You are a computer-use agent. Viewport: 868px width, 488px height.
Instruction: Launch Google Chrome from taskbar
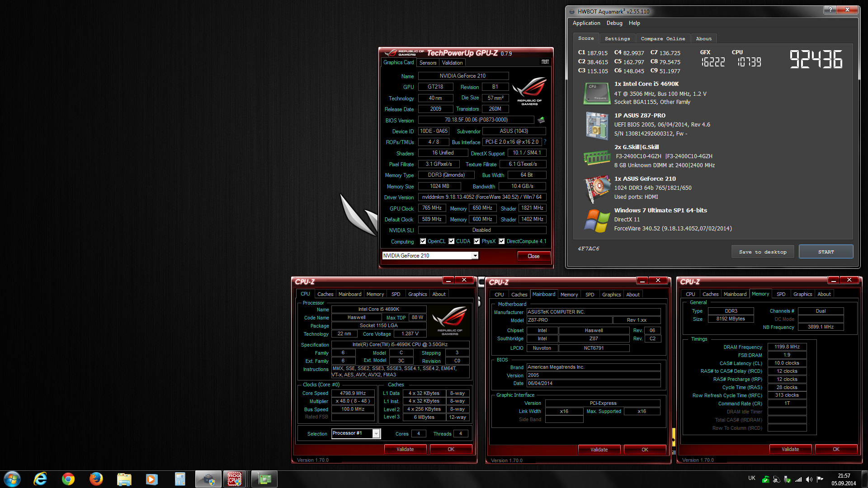[68, 479]
